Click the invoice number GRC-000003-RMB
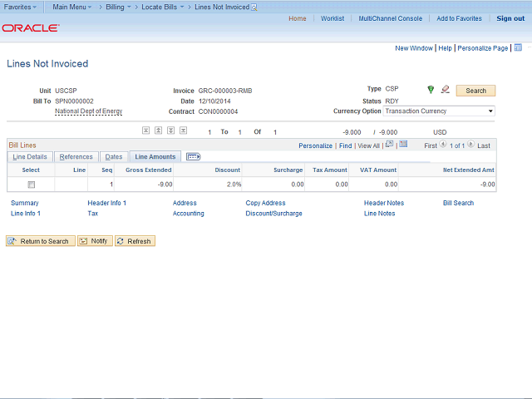532x399 pixels. (x=225, y=91)
